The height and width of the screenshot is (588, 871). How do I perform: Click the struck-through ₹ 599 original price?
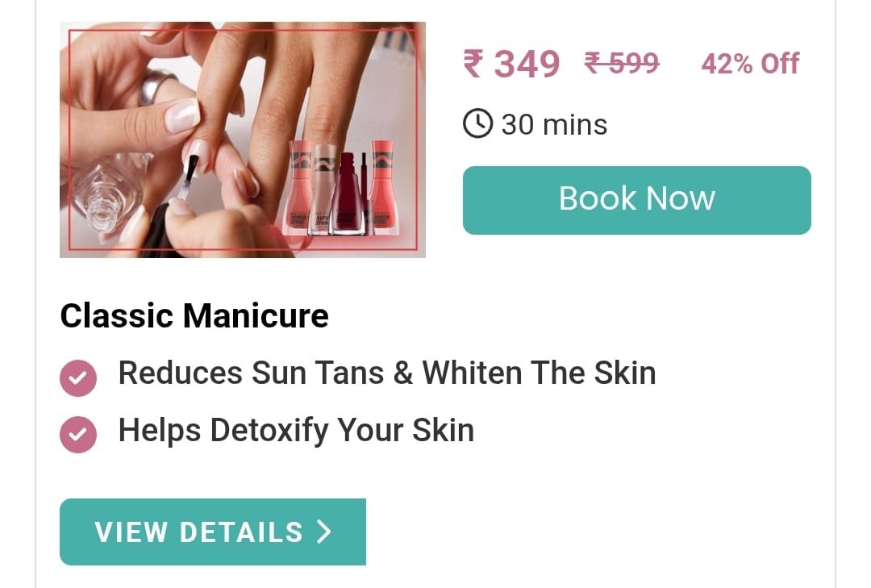[622, 62]
